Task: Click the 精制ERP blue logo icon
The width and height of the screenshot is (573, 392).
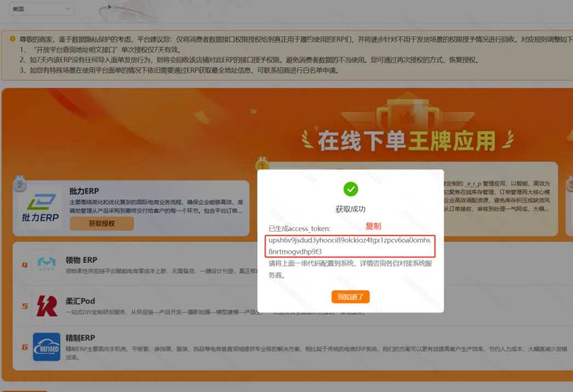Action: click(47, 347)
